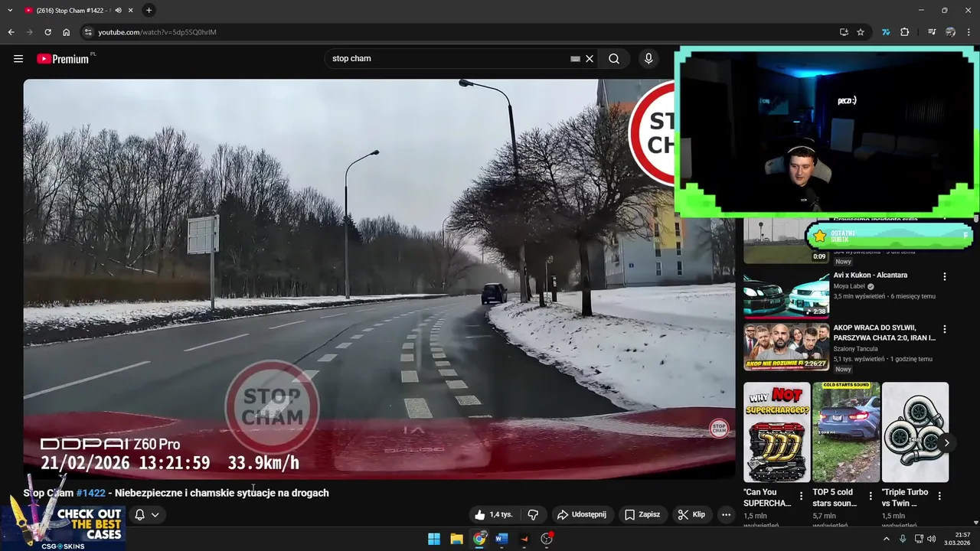Viewport: 980px width, 551px height.
Task: Start voice search with the microphone
Action: (x=648, y=59)
